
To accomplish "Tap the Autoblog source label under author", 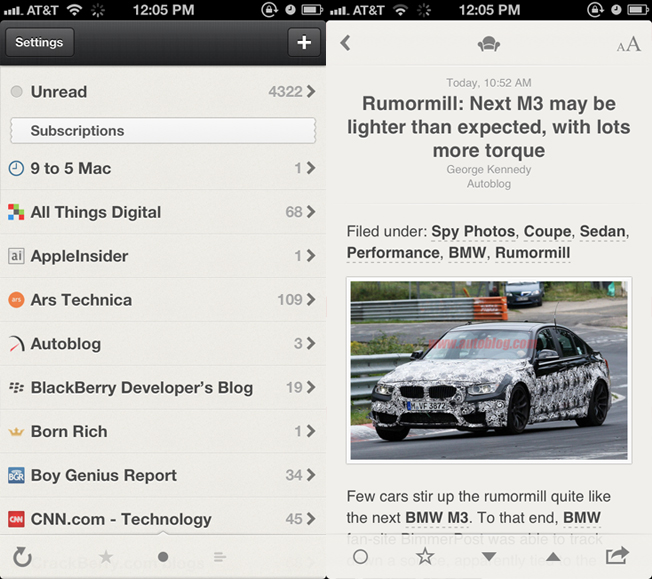I will click(489, 184).
